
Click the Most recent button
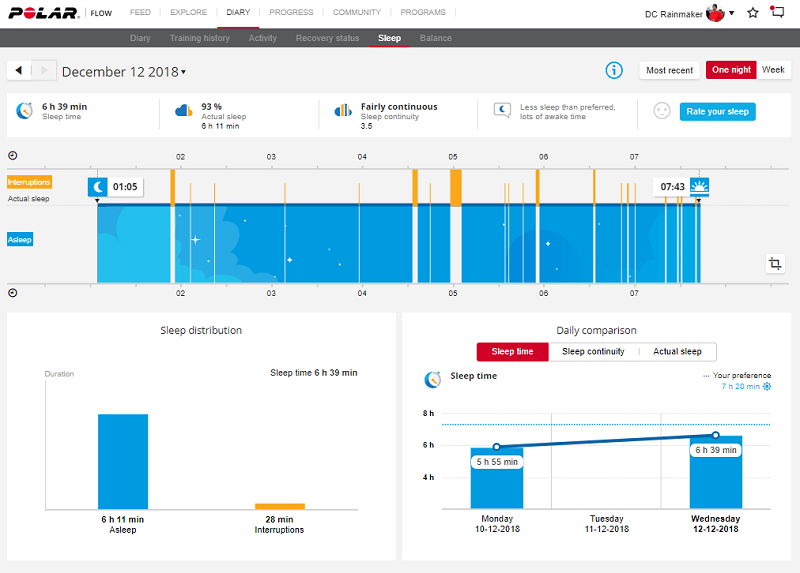[x=669, y=70]
